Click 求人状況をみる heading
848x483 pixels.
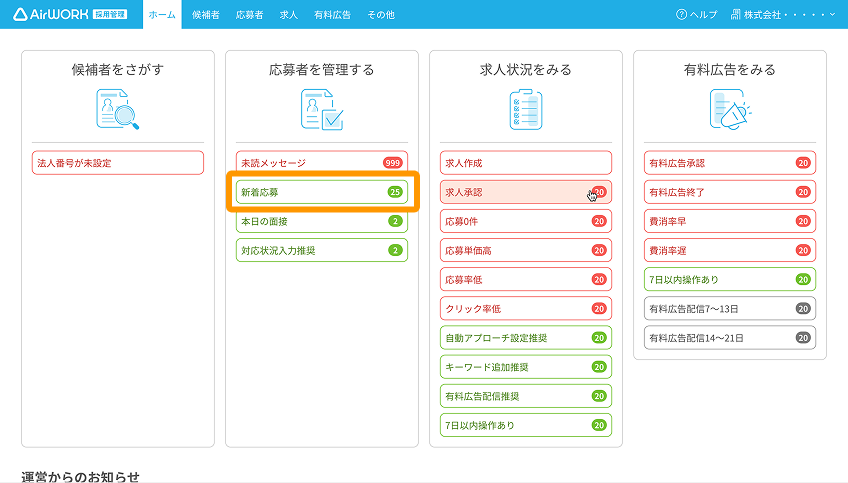pos(526,70)
